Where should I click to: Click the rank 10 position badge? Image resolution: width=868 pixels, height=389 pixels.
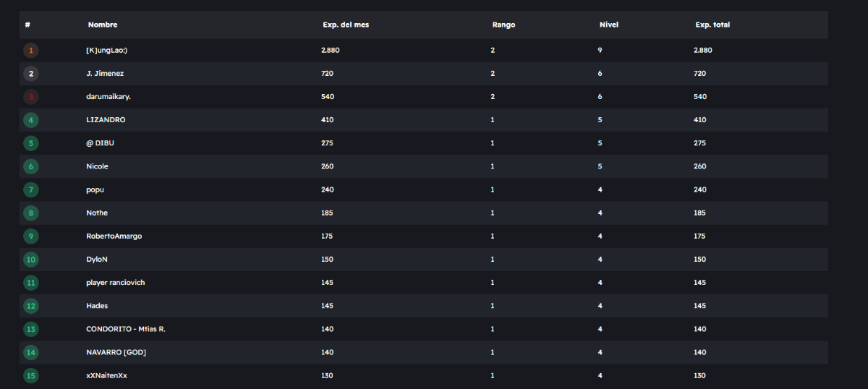coord(30,260)
